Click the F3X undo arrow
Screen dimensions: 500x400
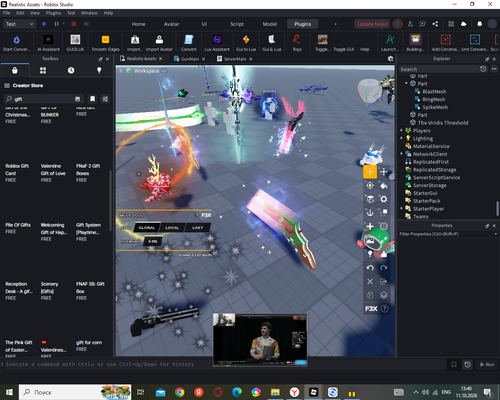(x=370, y=268)
